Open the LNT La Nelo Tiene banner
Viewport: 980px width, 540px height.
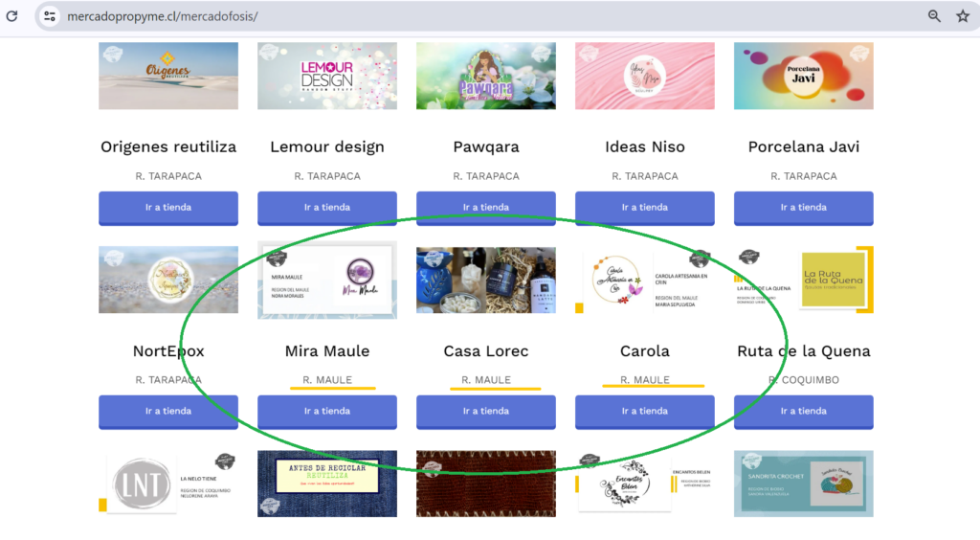tap(168, 484)
